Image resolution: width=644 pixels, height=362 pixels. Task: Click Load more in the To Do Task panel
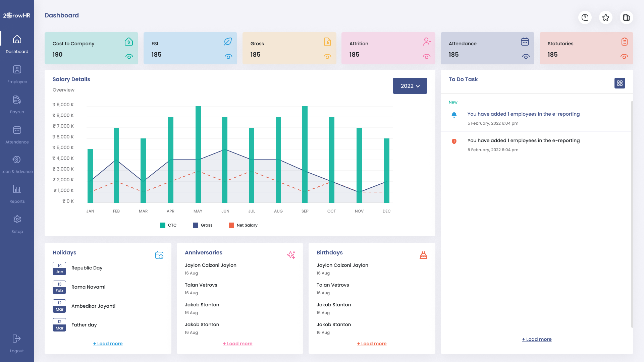[x=537, y=339]
